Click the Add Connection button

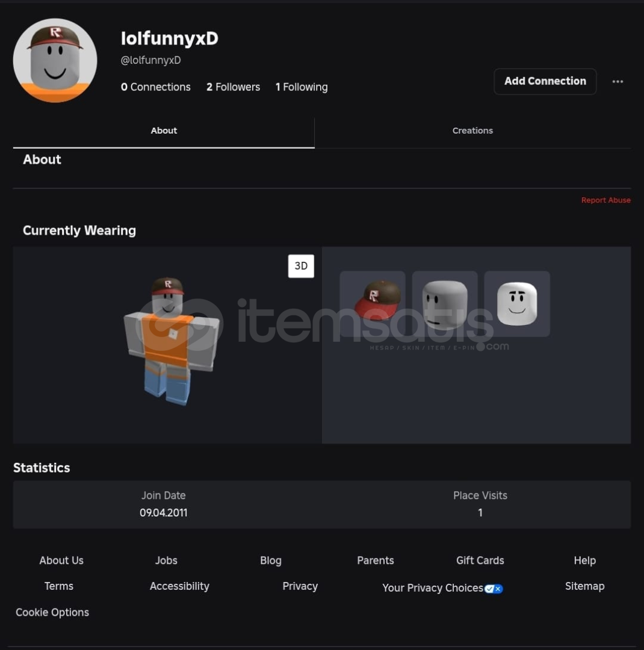tap(545, 81)
